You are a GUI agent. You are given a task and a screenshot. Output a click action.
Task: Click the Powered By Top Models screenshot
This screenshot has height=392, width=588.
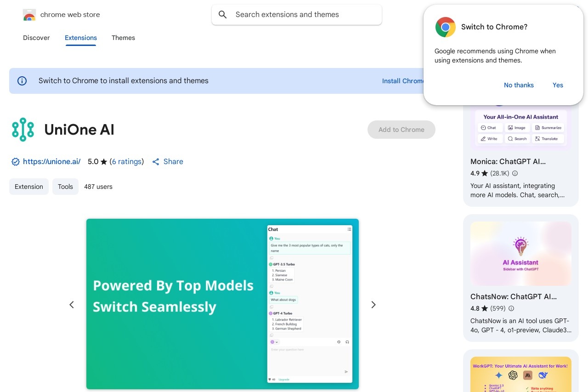pyautogui.click(x=222, y=304)
